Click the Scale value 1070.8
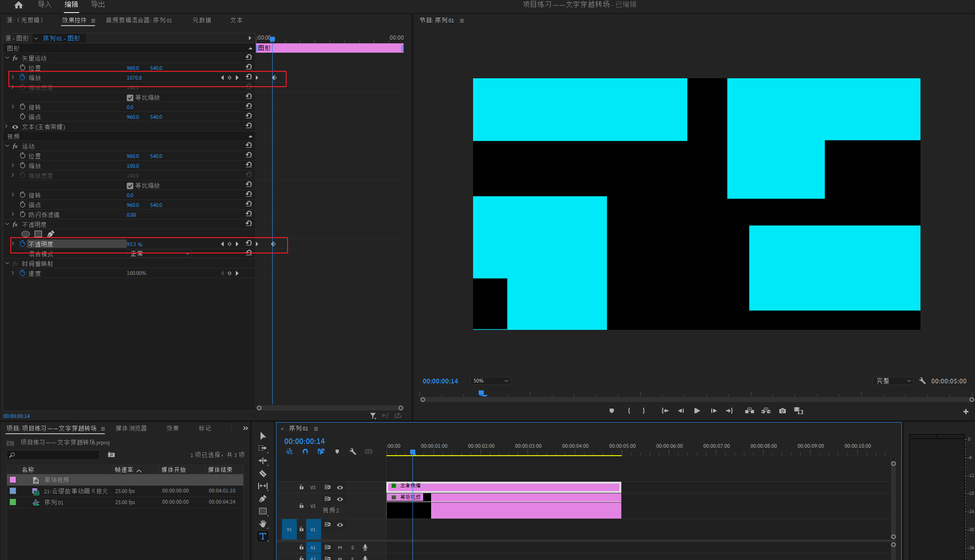 [134, 78]
